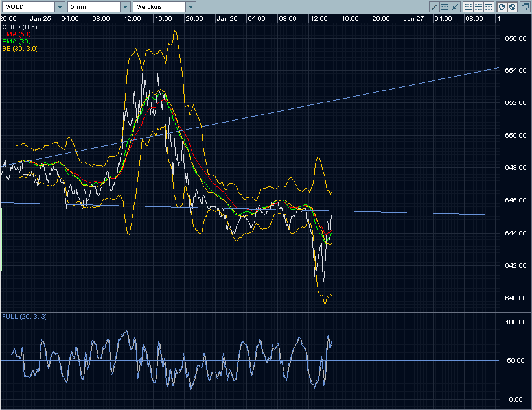Choose layout icon with solid middle line

(478, 6)
